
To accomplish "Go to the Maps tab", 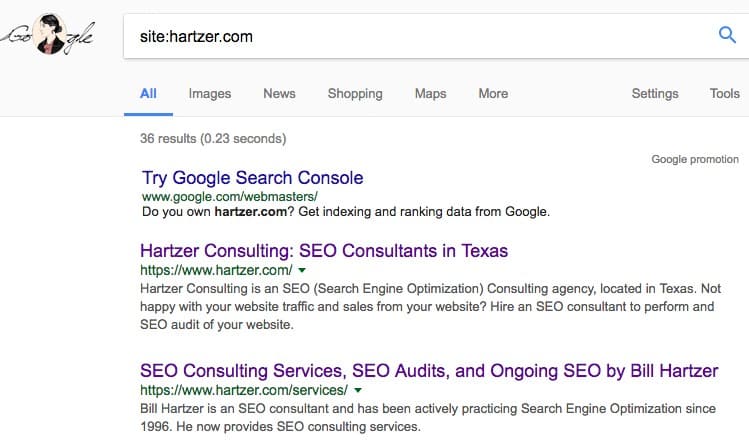I will [x=430, y=94].
